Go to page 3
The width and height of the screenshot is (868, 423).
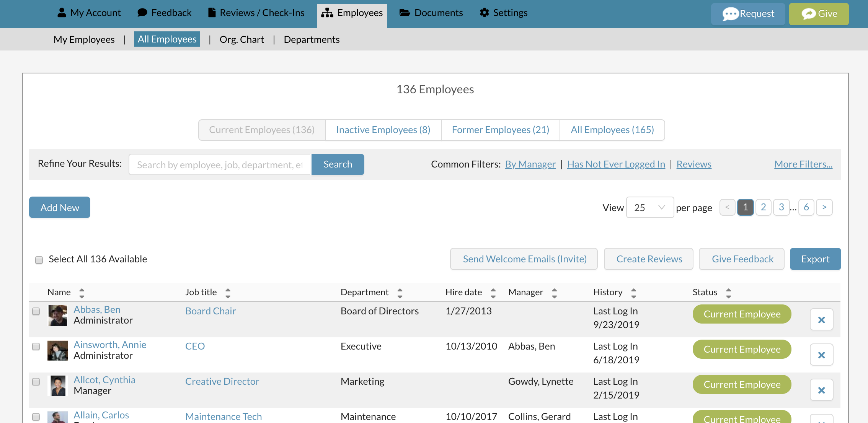[x=781, y=207]
